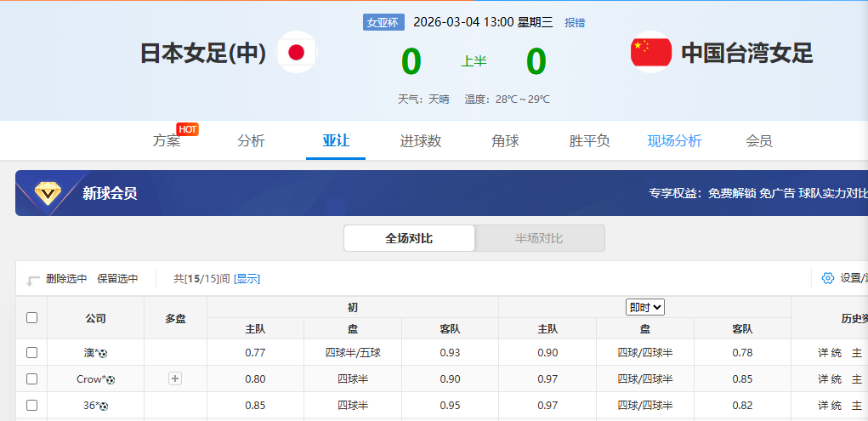The height and width of the screenshot is (421, 868).
Task: Click the soccer ball icon beside 36*
Action: [x=104, y=406]
